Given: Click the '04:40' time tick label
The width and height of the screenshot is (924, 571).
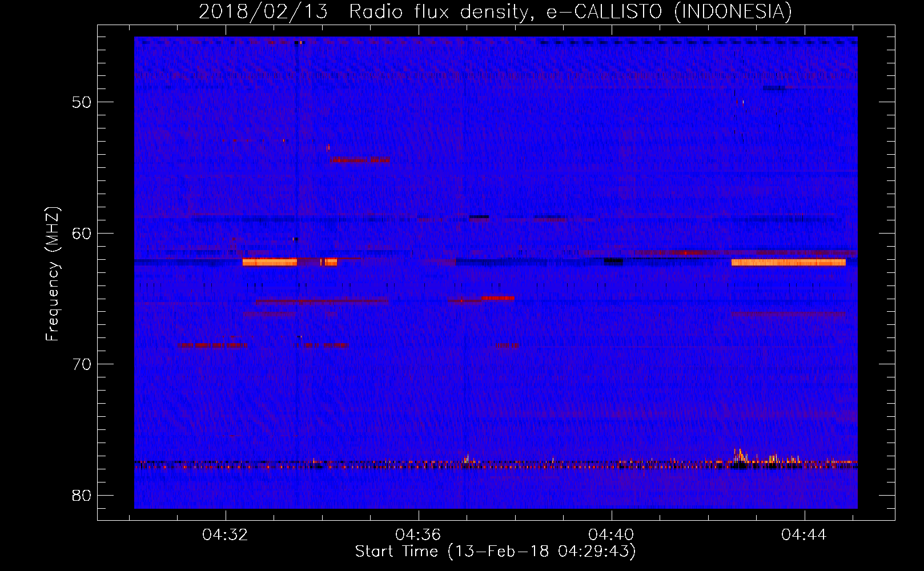Looking at the screenshot, I should pos(611,535).
